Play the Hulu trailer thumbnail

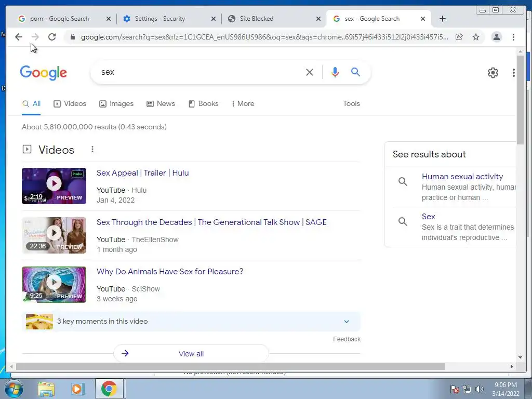(54, 186)
